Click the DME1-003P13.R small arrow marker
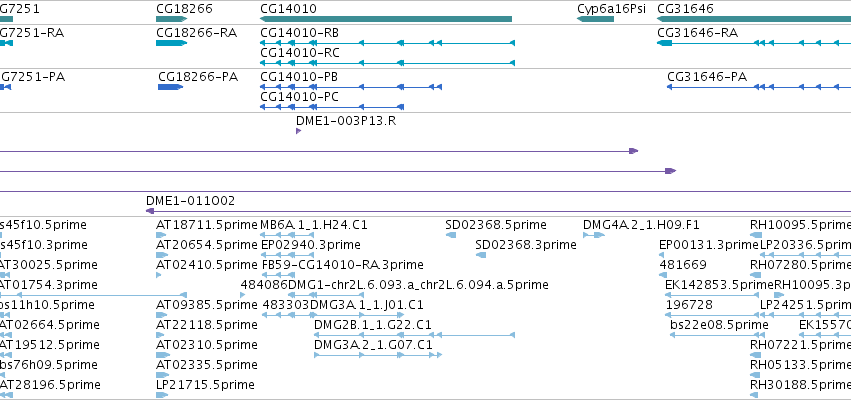 299,131
